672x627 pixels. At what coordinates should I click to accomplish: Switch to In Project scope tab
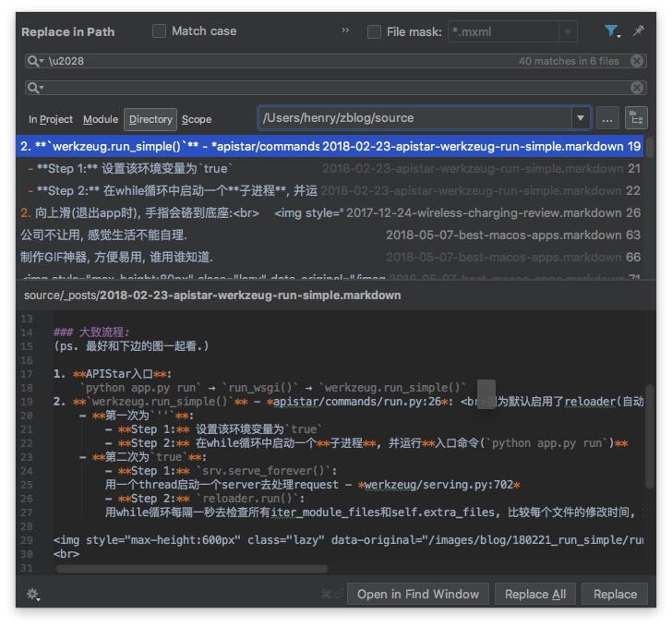pyautogui.click(x=51, y=119)
